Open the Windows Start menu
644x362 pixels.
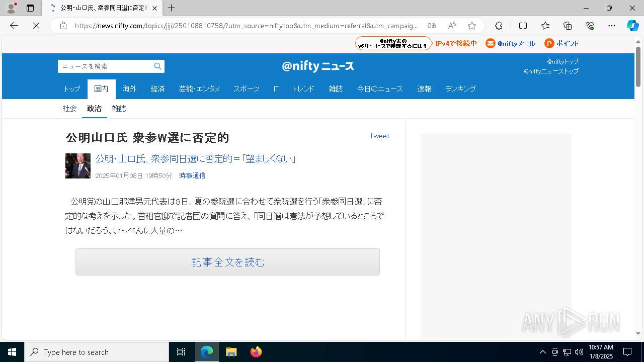pyautogui.click(x=12, y=352)
